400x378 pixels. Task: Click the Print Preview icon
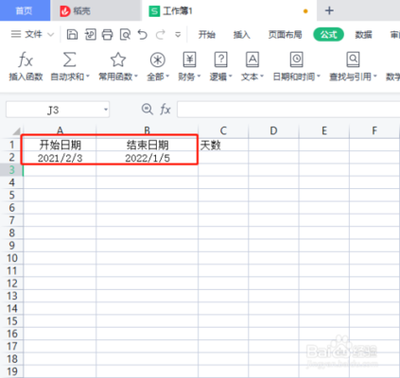[125, 34]
